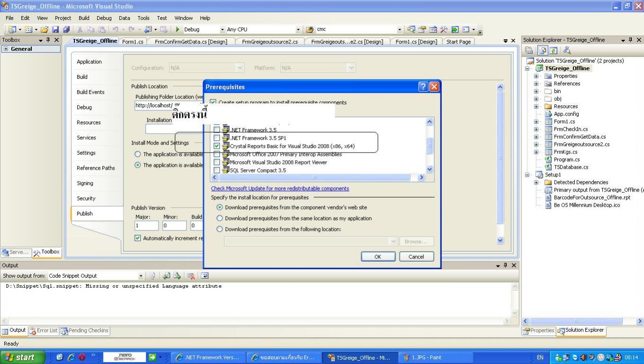This screenshot has height=364, width=644.
Task: Switch to the Error List tab
Action: click(x=43, y=331)
